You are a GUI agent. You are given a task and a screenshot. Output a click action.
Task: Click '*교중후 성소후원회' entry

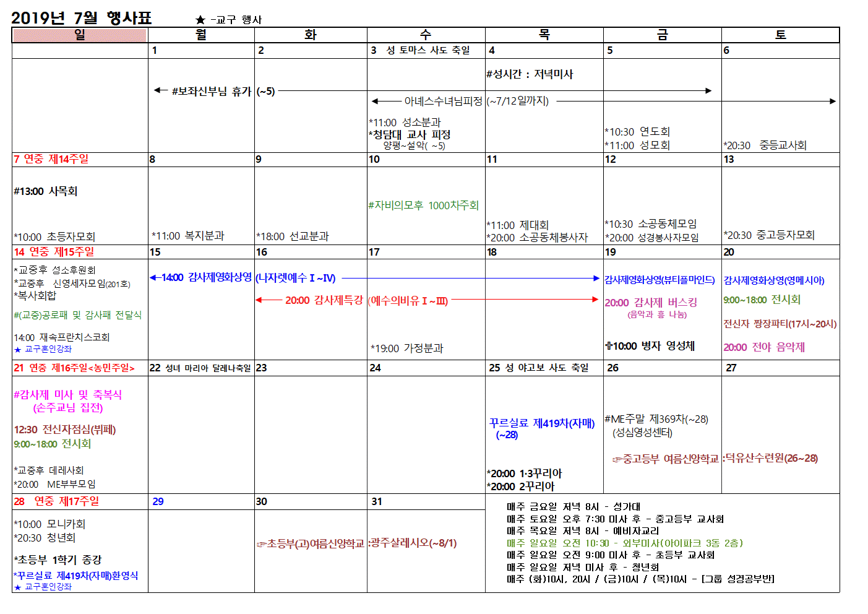[54, 270]
